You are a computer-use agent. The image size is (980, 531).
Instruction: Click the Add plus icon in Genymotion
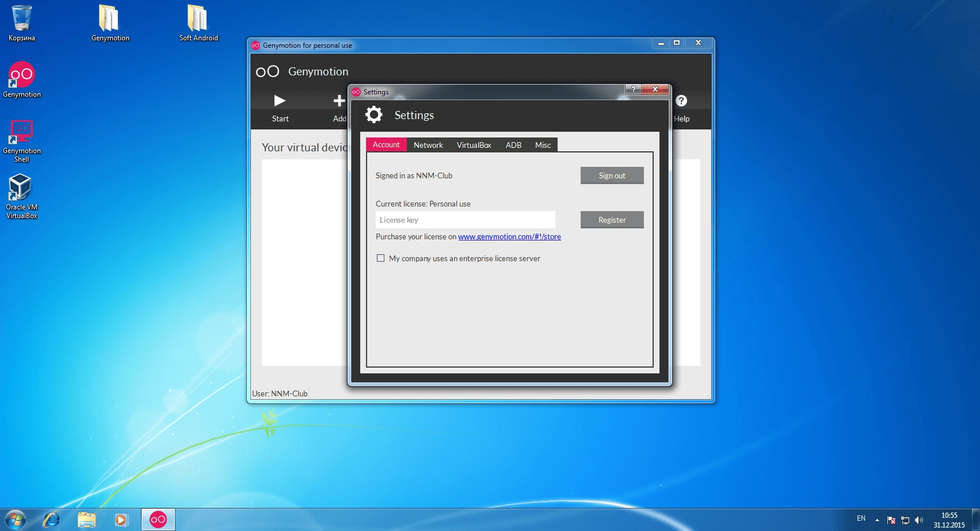point(340,101)
